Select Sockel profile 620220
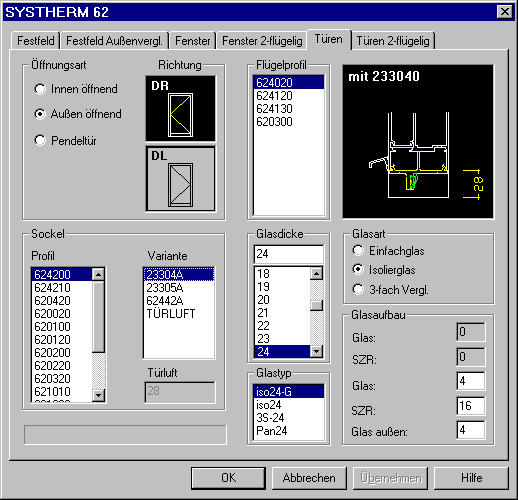518x500 pixels. tap(62, 366)
